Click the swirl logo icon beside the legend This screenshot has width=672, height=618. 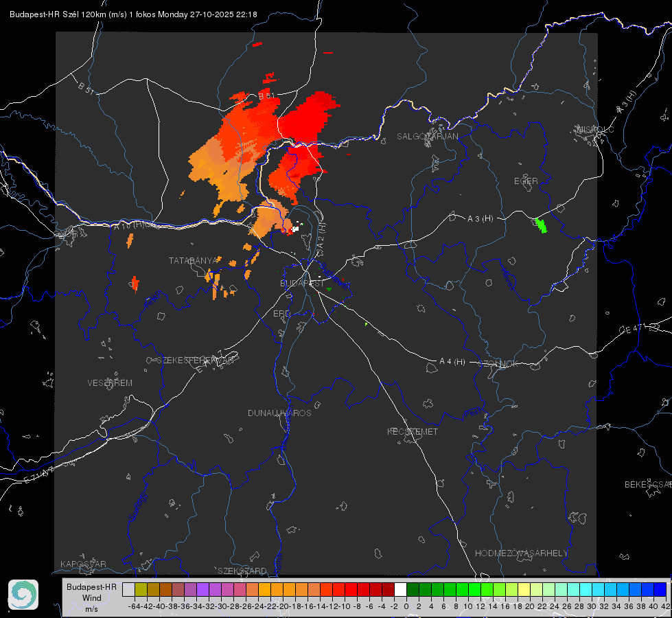point(23,595)
